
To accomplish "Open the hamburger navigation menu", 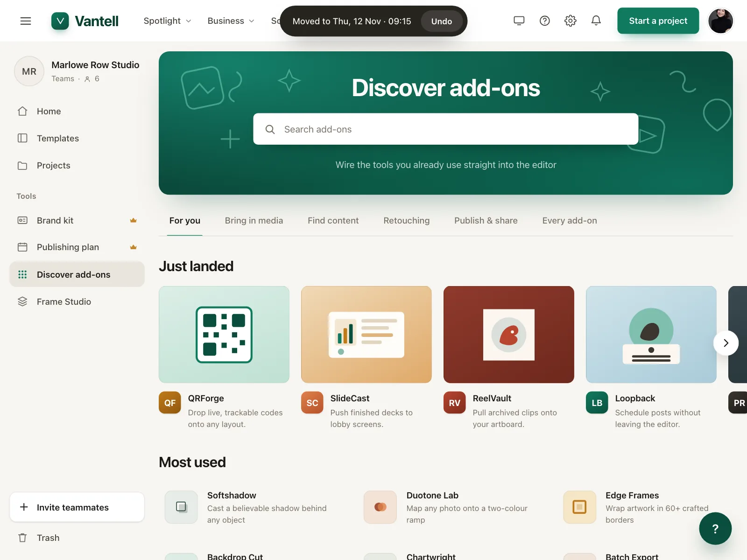I will pos(26,21).
